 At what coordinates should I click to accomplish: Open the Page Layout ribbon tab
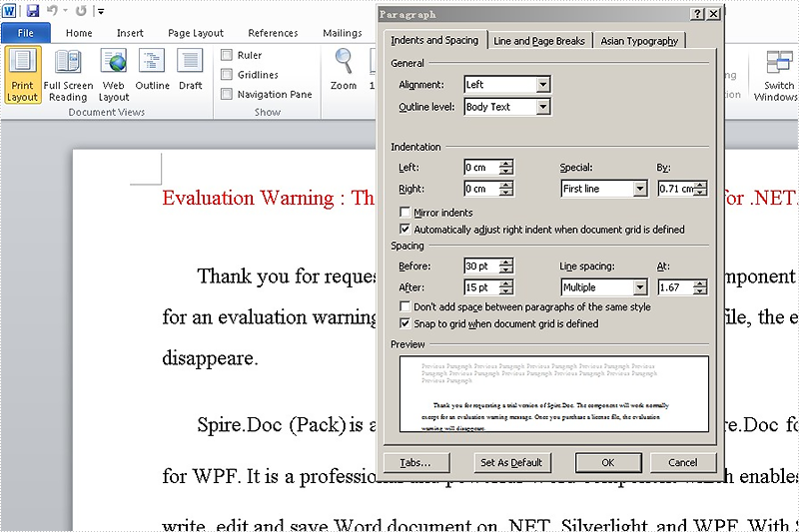[x=196, y=33]
